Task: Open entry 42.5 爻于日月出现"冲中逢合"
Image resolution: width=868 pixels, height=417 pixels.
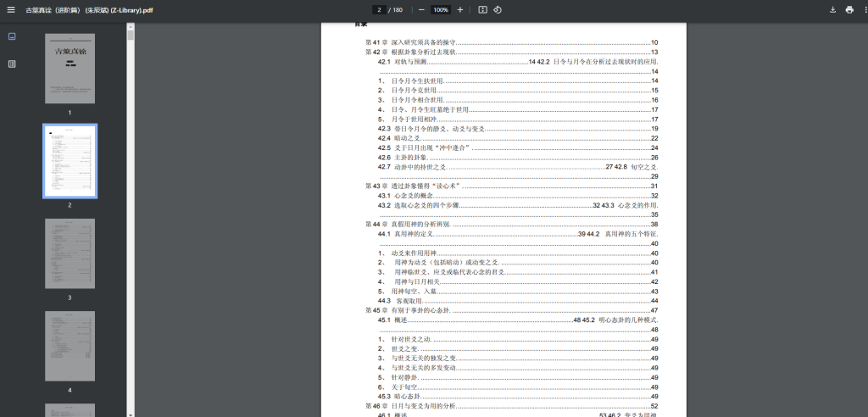Action: [x=518, y=147]
